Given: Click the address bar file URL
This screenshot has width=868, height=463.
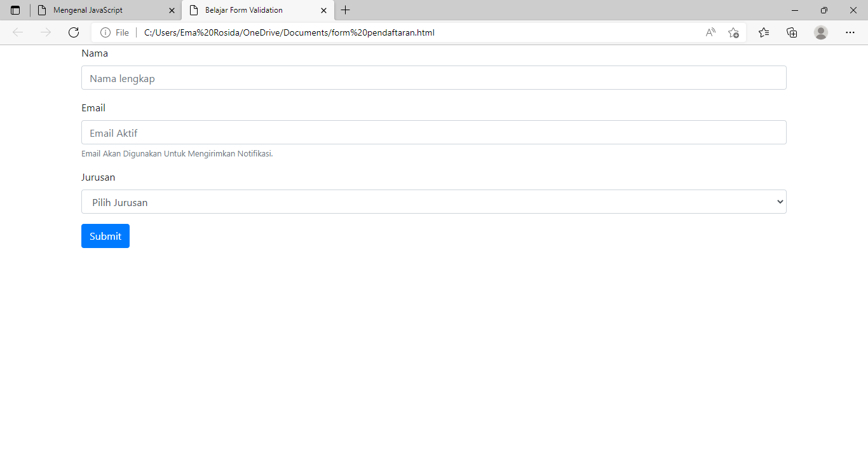Looking at the screenshot, I should point(289,32).
